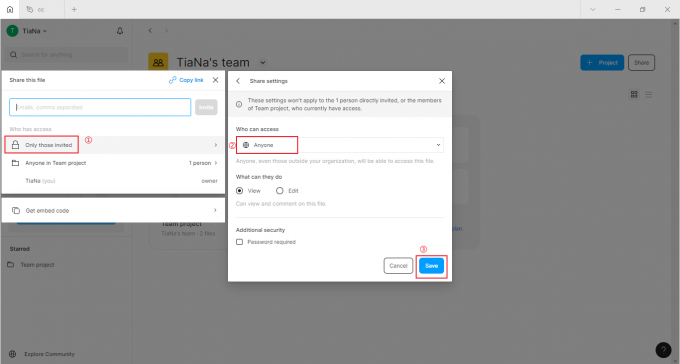Click the emails invite input field
The width and height of the screenshot is (680, 364).
(100, 107)
